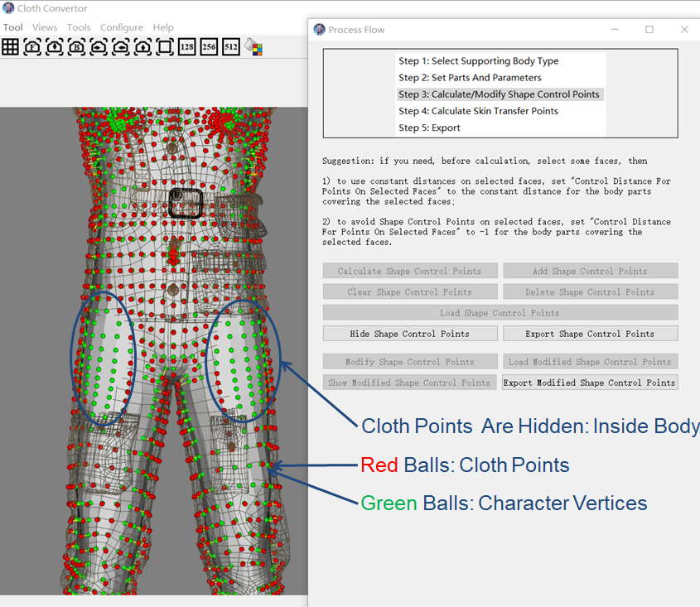
Task: Select the 256 resolution icon
Action: (209, 47)
